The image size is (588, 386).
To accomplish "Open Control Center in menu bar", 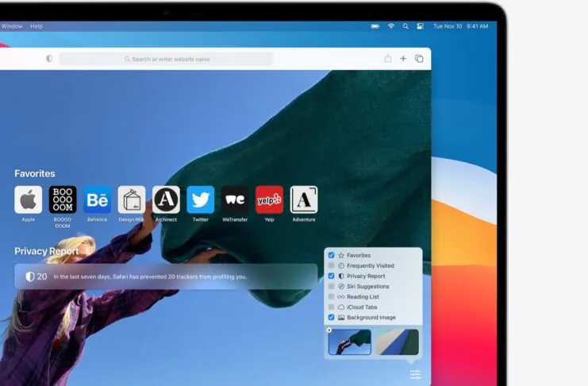I will point(421,26).
